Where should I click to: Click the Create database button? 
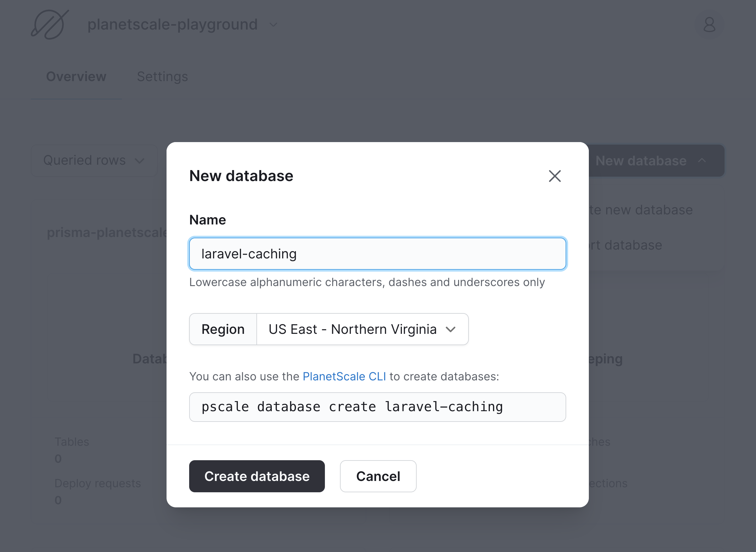coord(257,476)
